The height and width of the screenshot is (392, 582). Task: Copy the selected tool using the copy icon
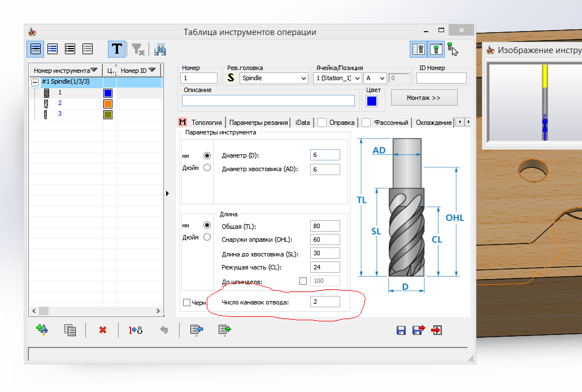pyautogui.click(x=70, y=330)
